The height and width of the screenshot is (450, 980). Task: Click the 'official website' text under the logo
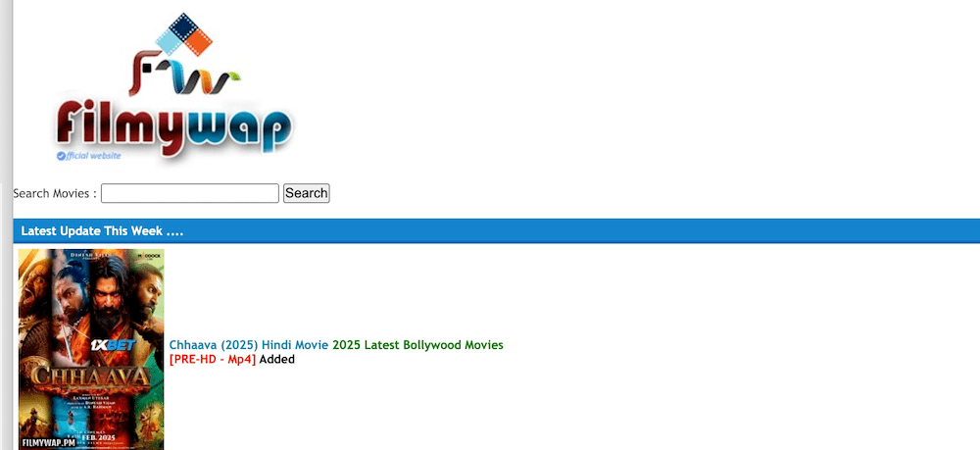94,156
